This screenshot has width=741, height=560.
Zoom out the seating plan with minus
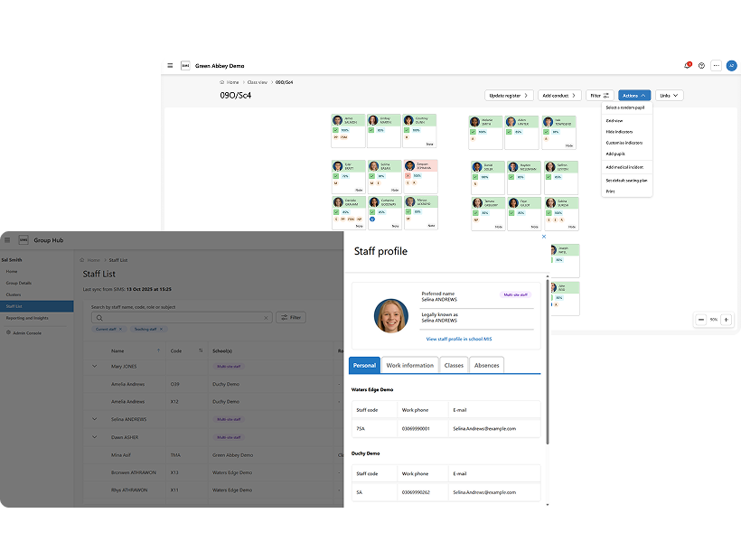click(x=701, y=319)
